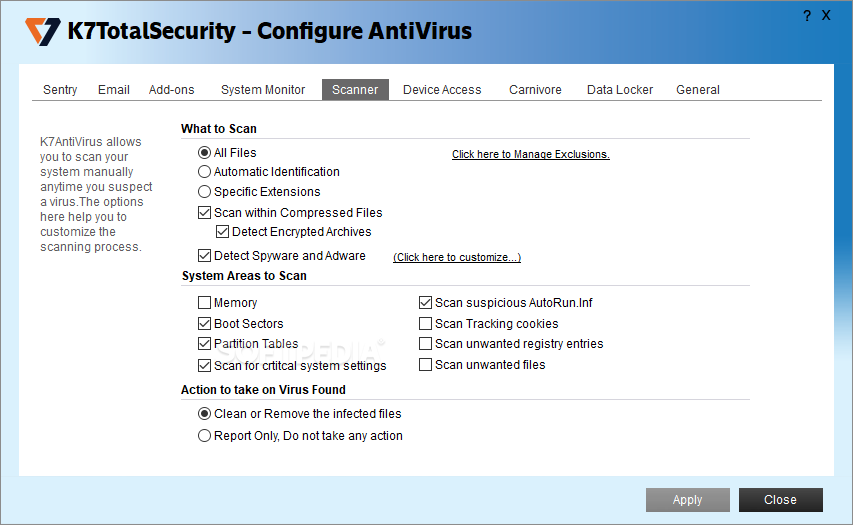This screenshot has height=525, width=853.
Task: Click the K7 logo icon
Action: click(x=42, y=32)
